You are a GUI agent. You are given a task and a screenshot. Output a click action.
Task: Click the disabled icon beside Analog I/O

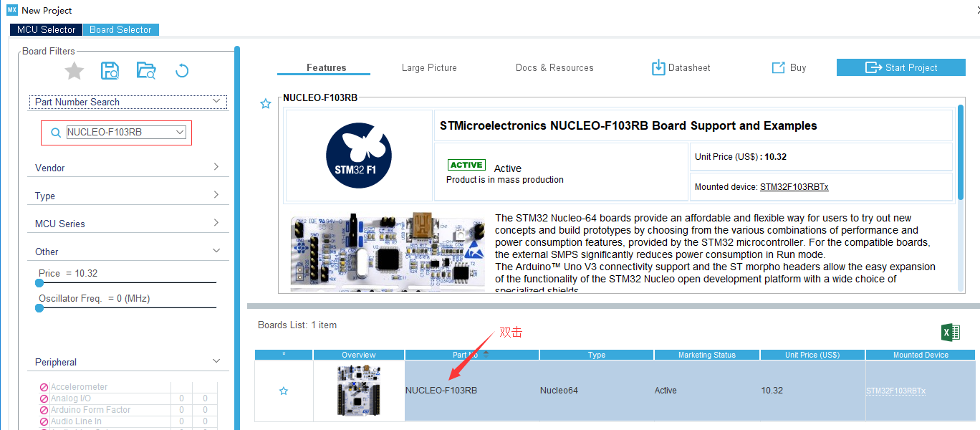click(44, 398)
